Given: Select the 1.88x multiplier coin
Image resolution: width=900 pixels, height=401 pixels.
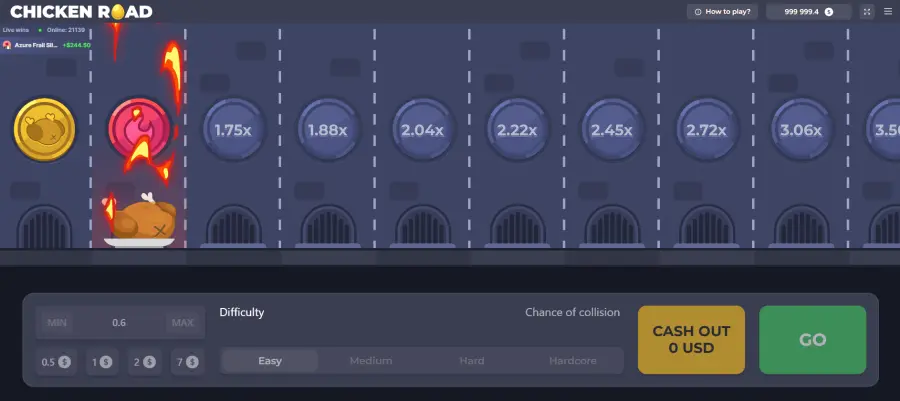Looking at the screenshot, I should [328, 130].
